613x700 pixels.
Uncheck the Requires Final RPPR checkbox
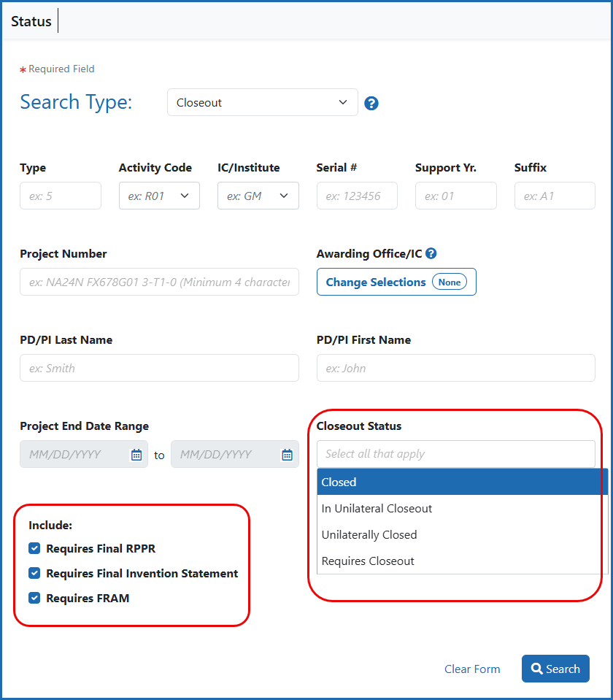click(34, 548)
